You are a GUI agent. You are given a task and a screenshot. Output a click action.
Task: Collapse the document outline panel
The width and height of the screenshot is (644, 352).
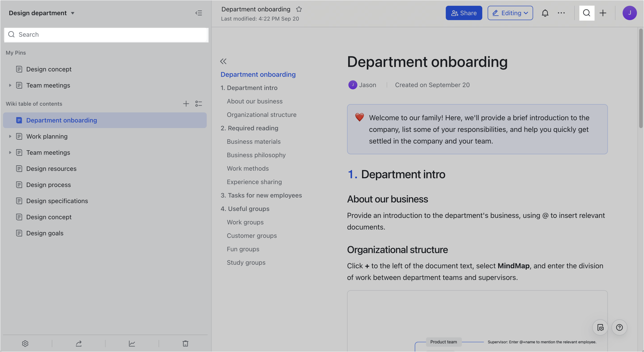(223, 61)
